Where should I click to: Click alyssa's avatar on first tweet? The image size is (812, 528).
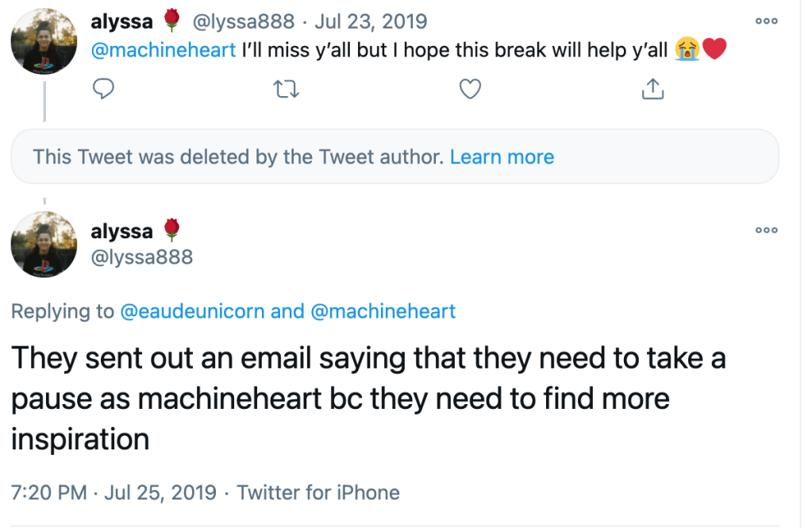click(44, 42)
